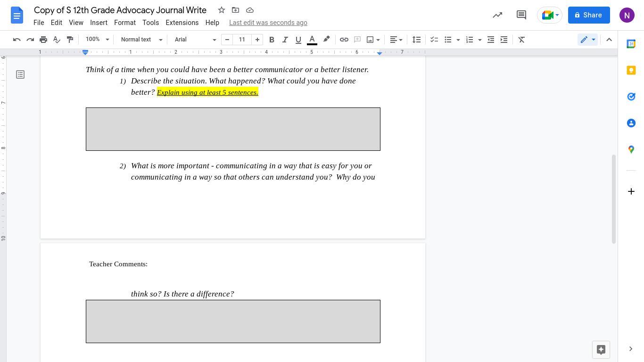Image resolution: width=644 pixels, height=362 pixels.
Task: Click the Clear formatting icon
Action: pos(521,40)
